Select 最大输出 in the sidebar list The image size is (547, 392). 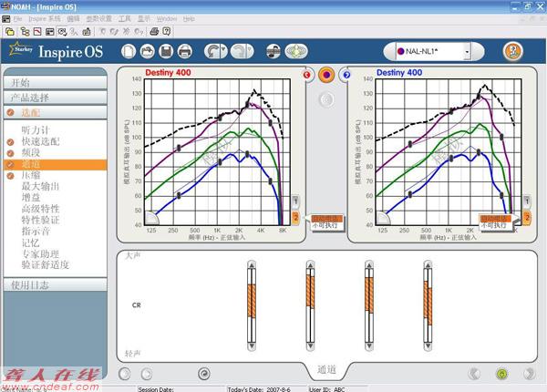(x=40, y=186)
